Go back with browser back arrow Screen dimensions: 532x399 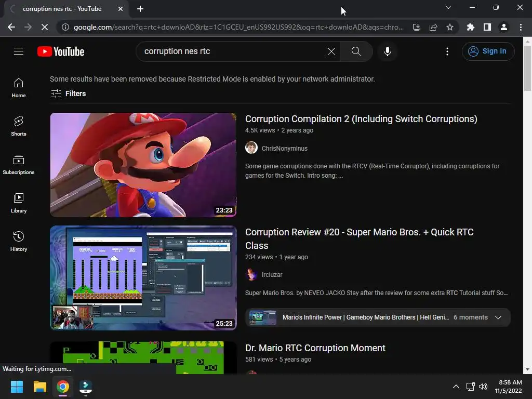pyautogui.click(x=11, y=27)
